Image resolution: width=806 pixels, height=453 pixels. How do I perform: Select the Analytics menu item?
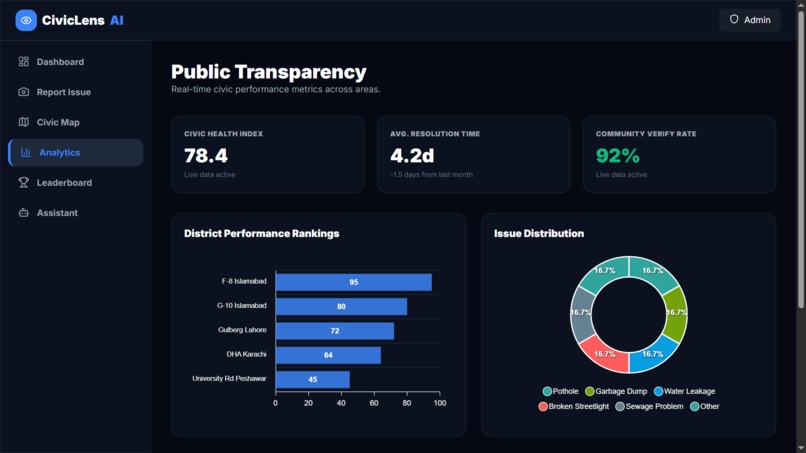(x=76, y=152)
